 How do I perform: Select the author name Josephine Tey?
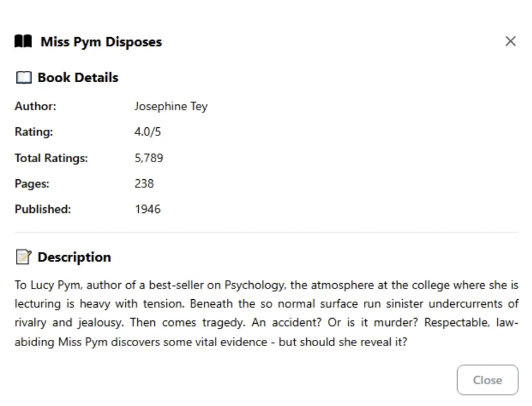pyautogui.click(x=171, y=106)
